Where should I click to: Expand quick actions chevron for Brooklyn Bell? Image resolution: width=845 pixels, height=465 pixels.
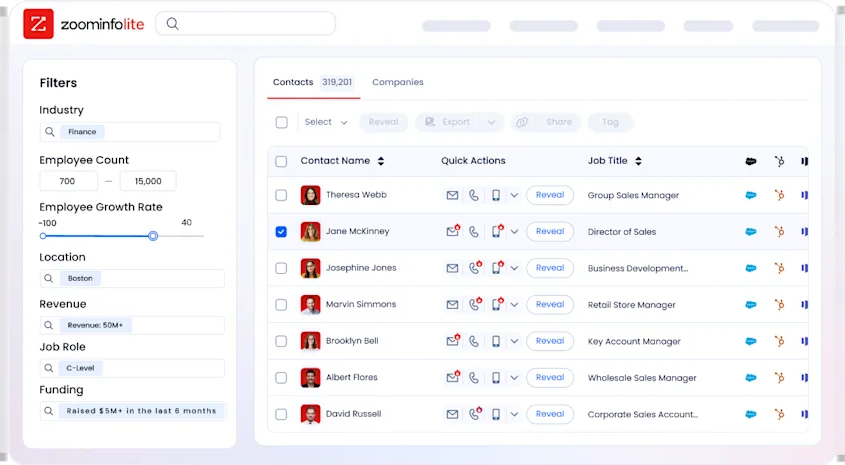(514, 341)
